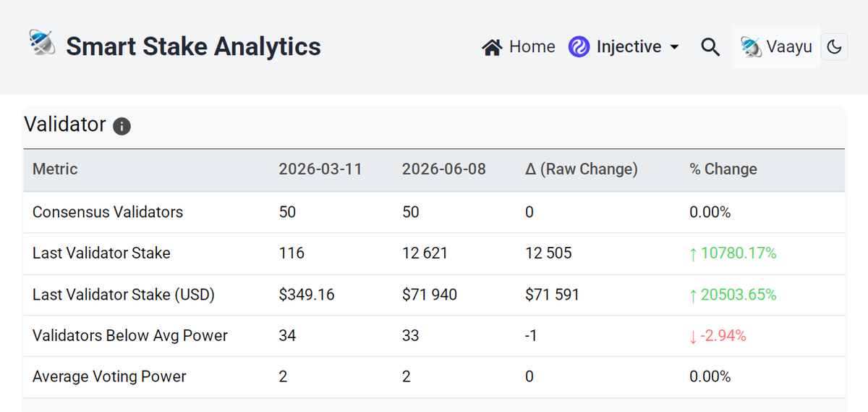The image size is (868, 412).
Task: Open the Smart Stake Analytics title link
Action: pyautogui.click(x=193, y=46)
